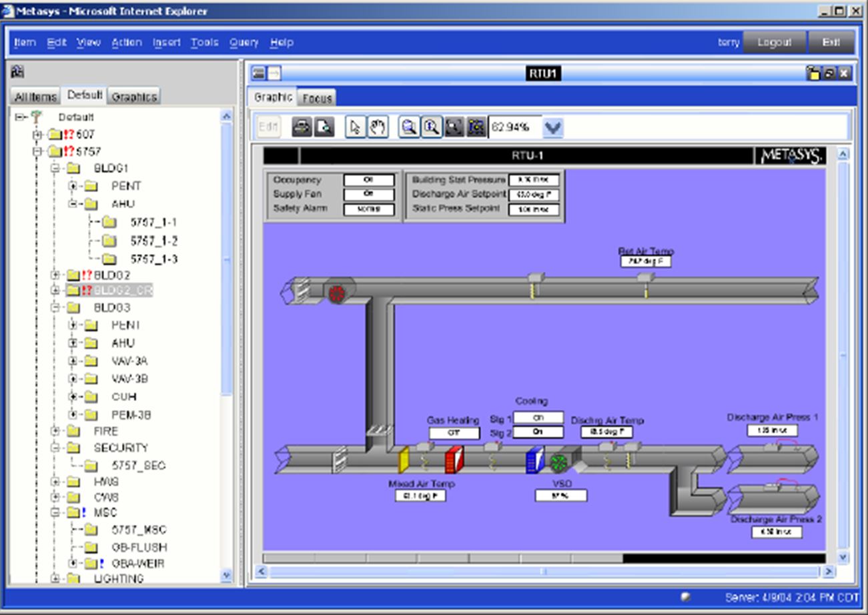868x615 pixels.
Task: Click the horizontal scrollbar below the graphic
Action: (x=544, y=572)
